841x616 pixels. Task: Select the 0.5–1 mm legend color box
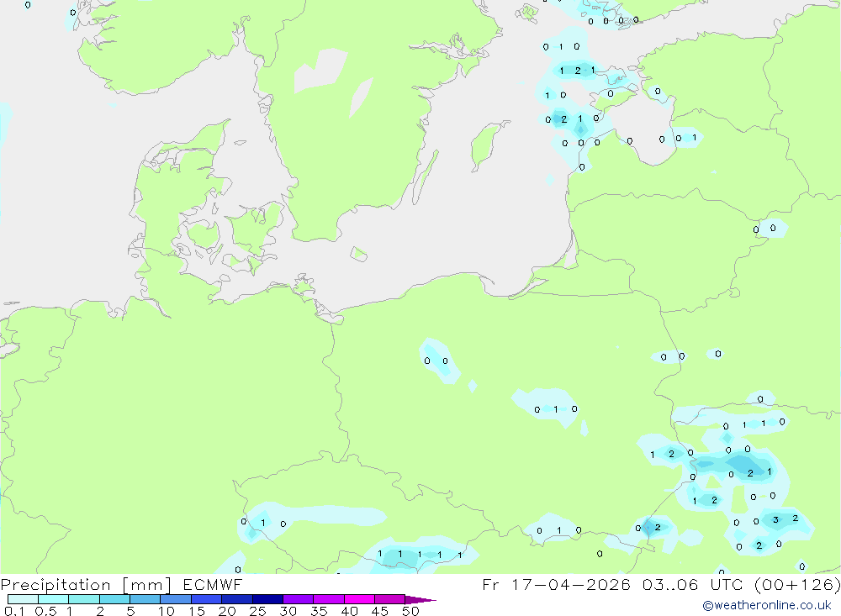[x=54, y=599]
